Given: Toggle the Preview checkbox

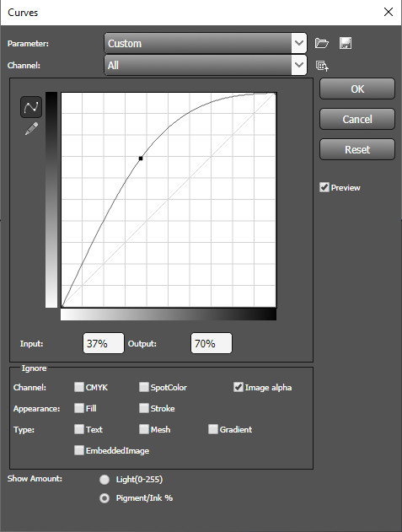Looking at the screenshot, I should pyautogui.click(x=324, y=187).
